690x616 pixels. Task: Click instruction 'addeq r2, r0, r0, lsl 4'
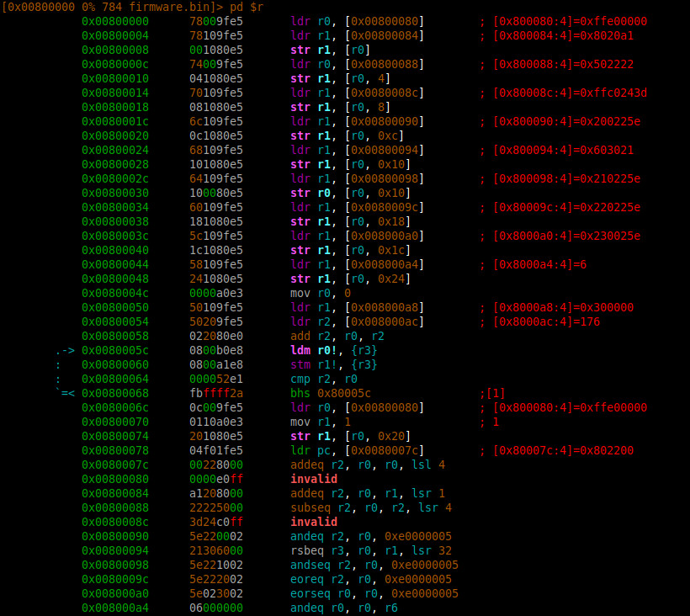[368, 465]
